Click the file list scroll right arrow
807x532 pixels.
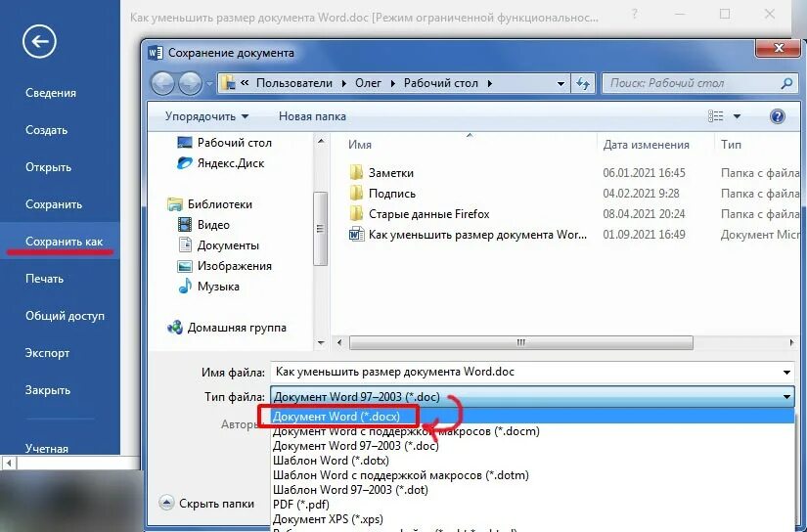click(x=791, y=342)
